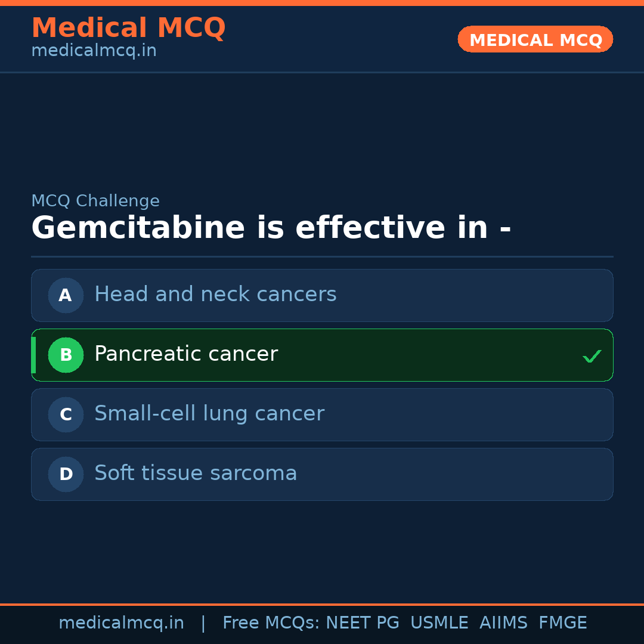The width and height of the screenshot is (644, 644).
Task: Click AIIMS in the footer
Action: point(503,623)
